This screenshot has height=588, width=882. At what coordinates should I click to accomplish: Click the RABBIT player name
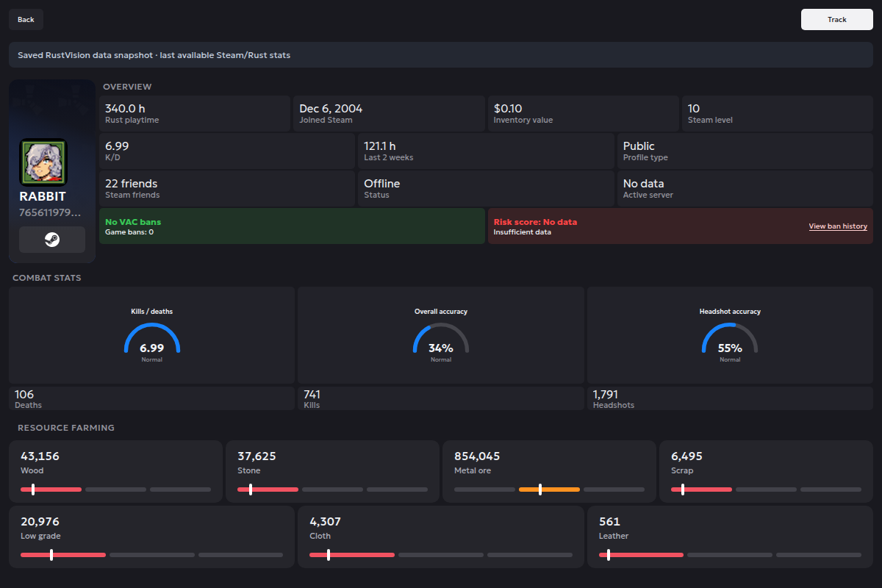[x=43, y=196]
